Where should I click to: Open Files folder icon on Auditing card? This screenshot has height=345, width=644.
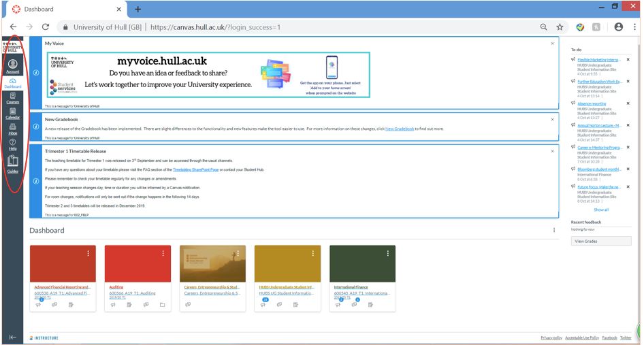tap(162, 304)
